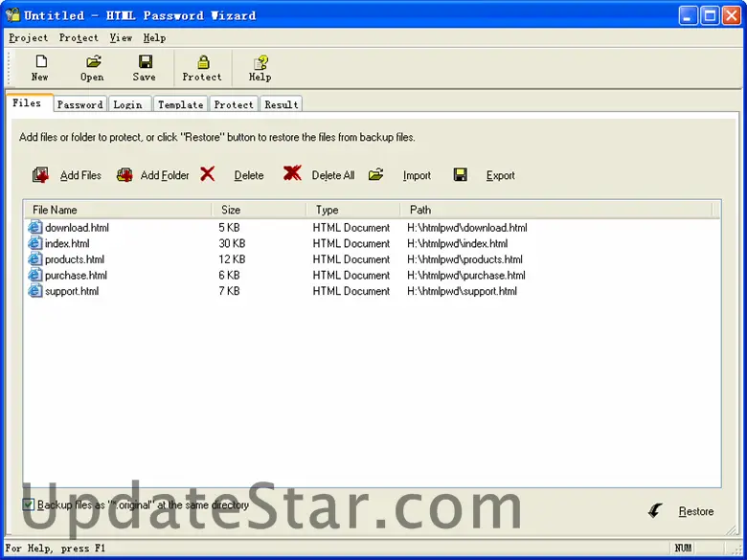Image resolution: width=747 pixels, height=560 pixels.
Task: Click the H:\htmlpwd\download.html path cell
Action: (x=467, y=228)
